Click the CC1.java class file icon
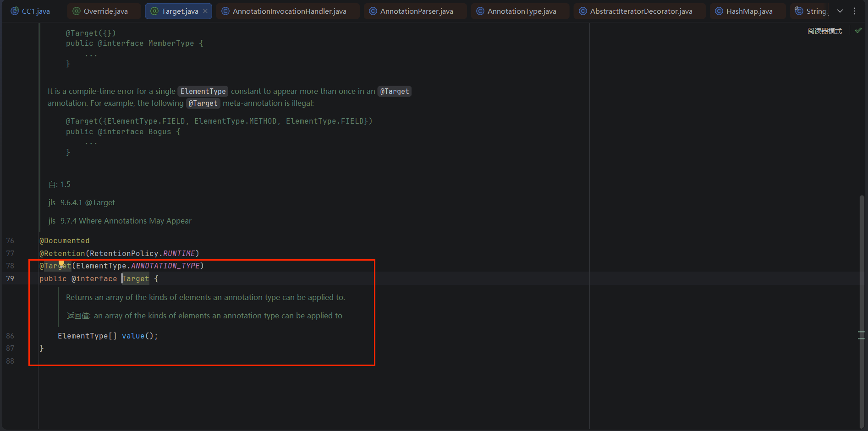The image size is (868, 431). tap(15, 11)
